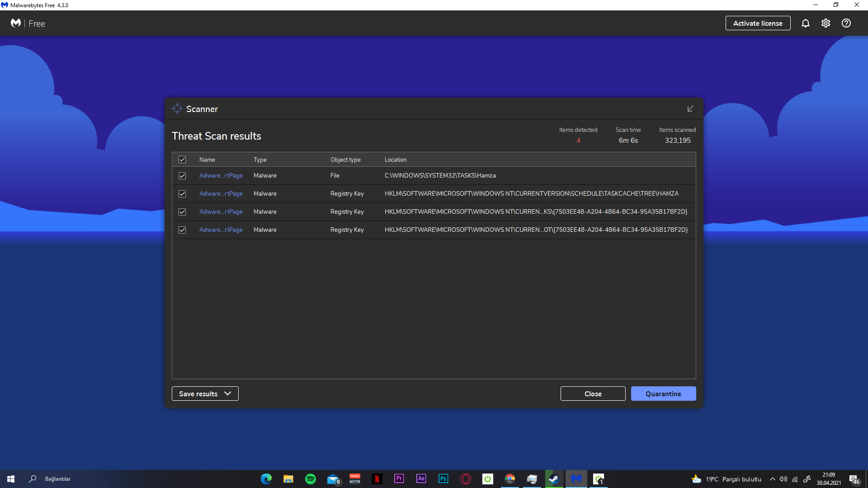Click the Quarantine button
This screenshot has width=868, height=488.
(x=663, y=394)
